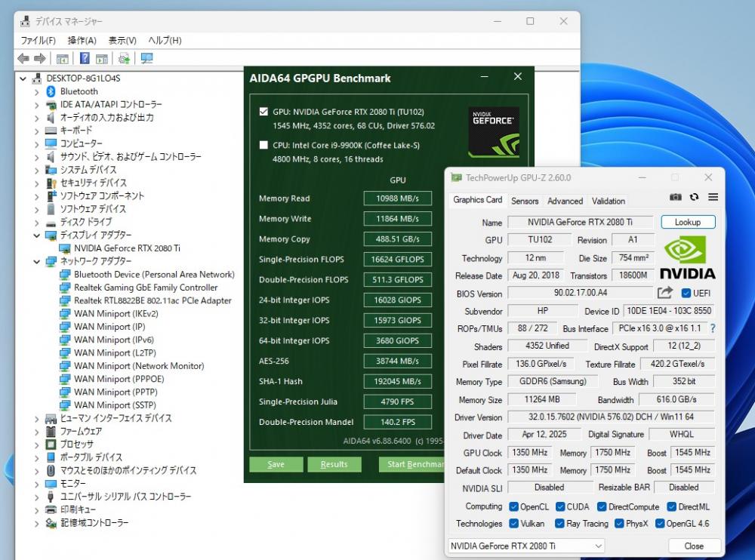Click the BIOS Version field 90.02.17.00.A4
755x560 pixels.
coord(580,293)
